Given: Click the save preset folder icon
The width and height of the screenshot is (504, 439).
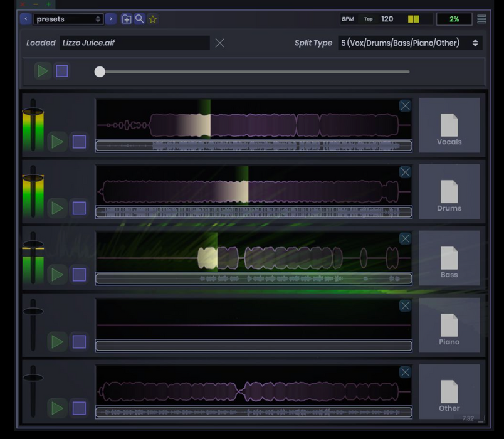Looking at the screenshot, I should coord(127,19).
